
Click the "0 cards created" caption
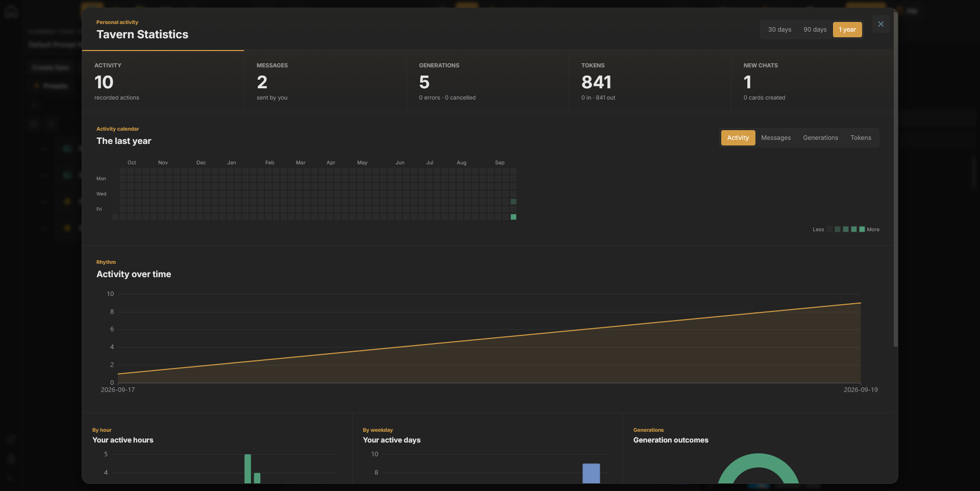pyautogui.click(x=765, y=97)
